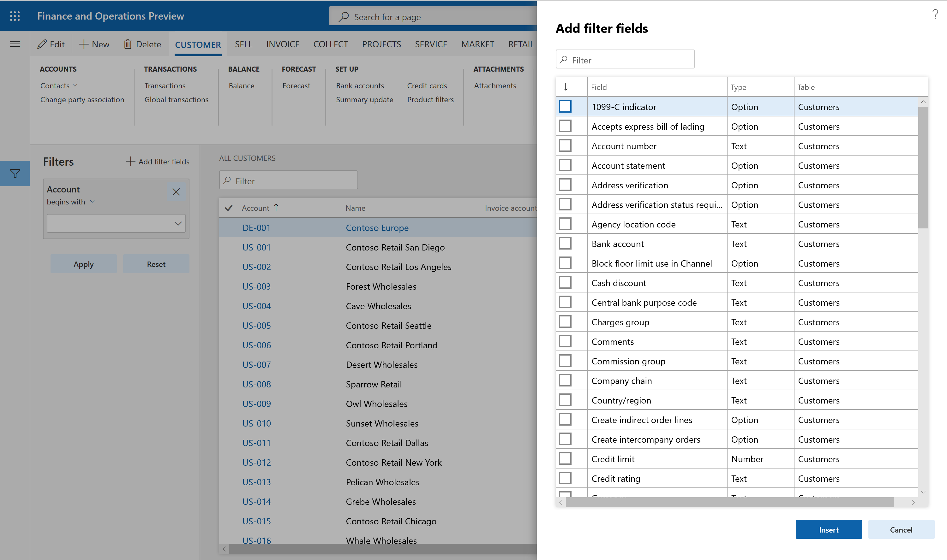Enable the 1099-C indicator checkbox
Image resolution: width=947 pixels, height=560 pixels.
coord(566,106)
